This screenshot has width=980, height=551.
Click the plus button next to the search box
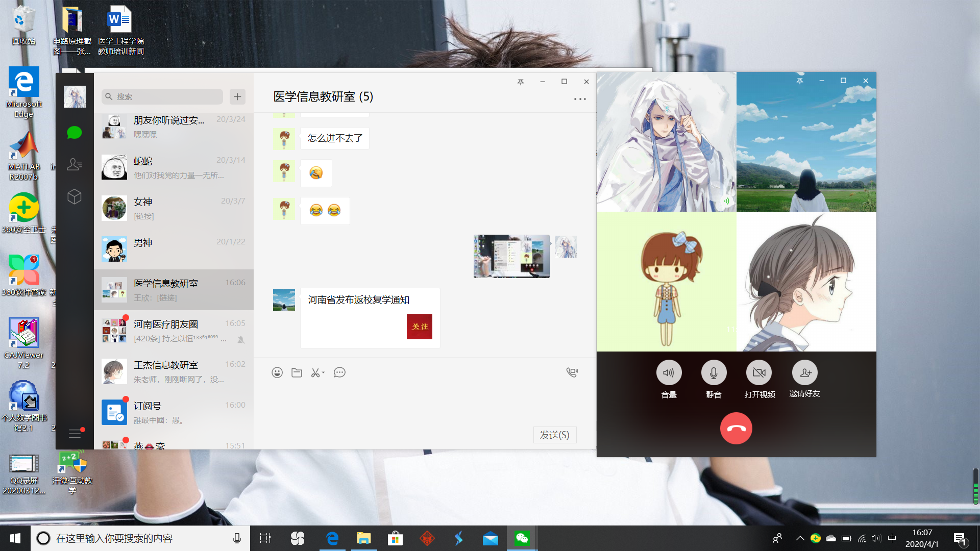pos(237,96)
